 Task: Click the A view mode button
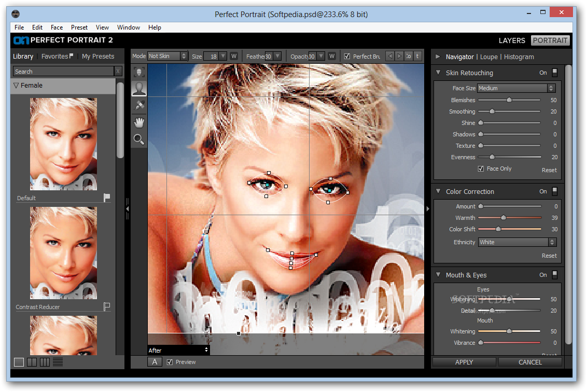tap(155, 362)
